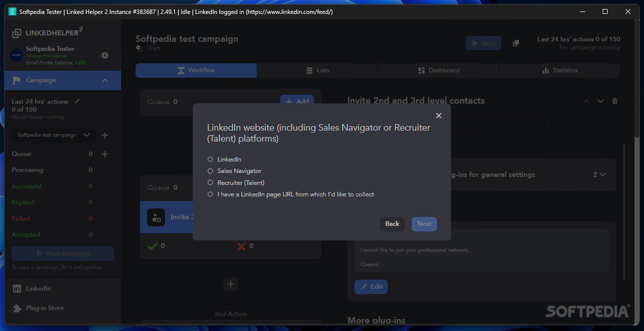Open the Campaign menu item in sidebar
Screen dimensions: 644x331
63,80
